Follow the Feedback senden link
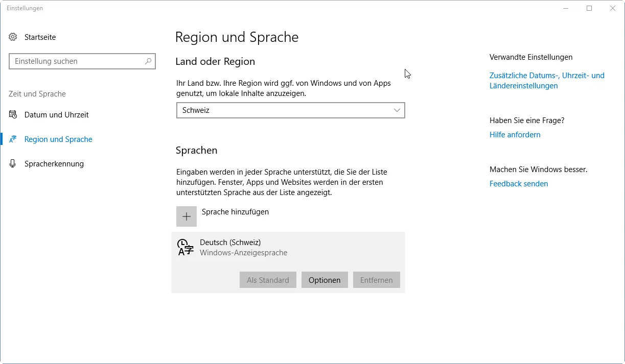 point(518,184)
